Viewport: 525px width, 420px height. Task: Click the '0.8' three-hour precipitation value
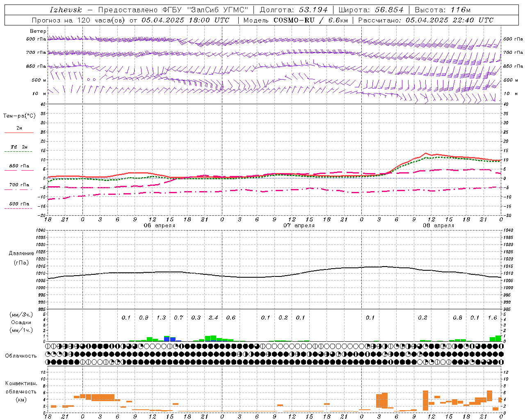(457, 318)
